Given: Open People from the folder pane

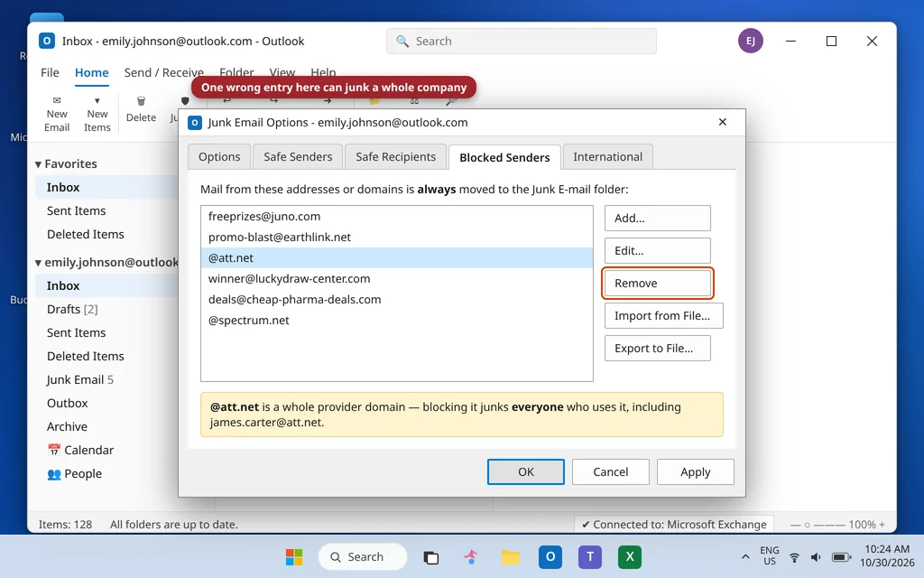Looking at the screenshot, I should [x=74, y=473].
